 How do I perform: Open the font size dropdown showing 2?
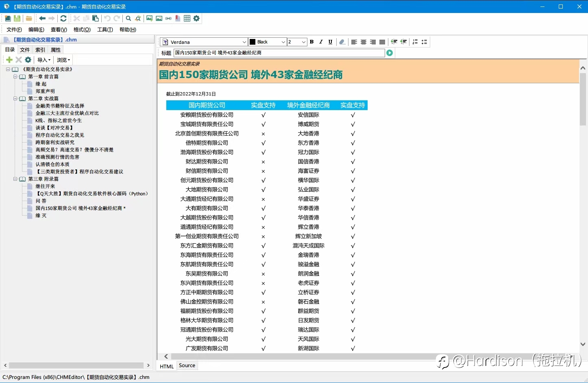pyautogui.click(x=303, y=42)
